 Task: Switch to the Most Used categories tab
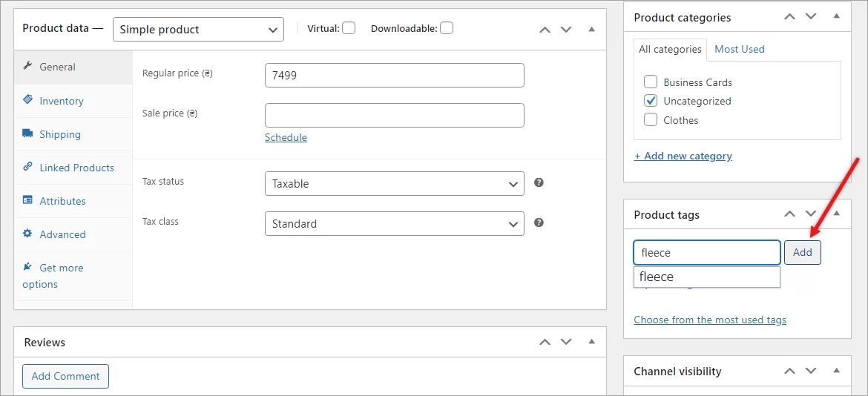coord(739,49)
